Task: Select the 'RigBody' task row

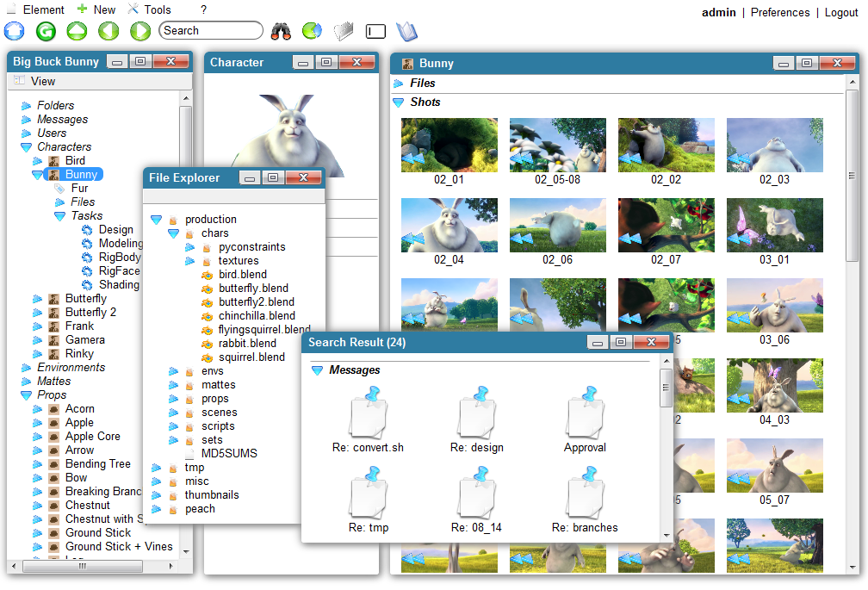Action: [x=120, y=257]
